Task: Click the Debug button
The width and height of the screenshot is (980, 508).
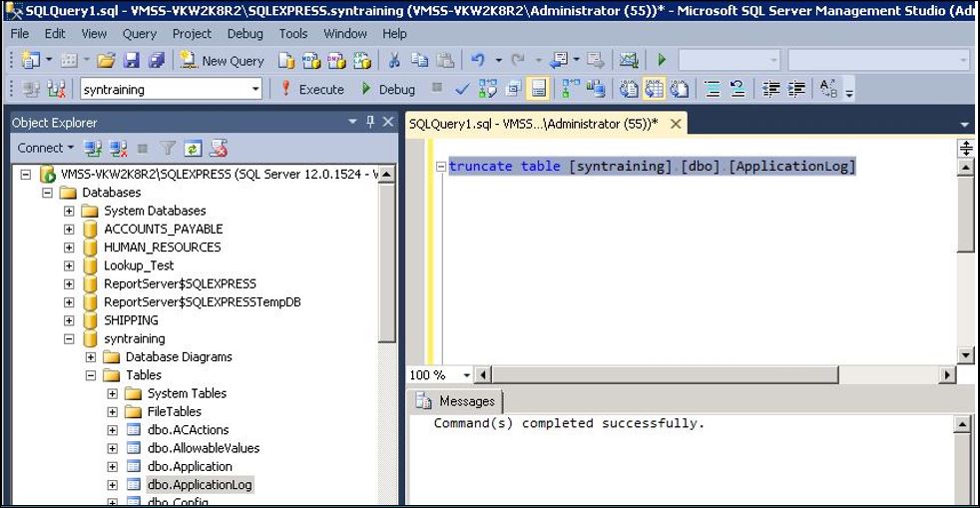Action: (389, 90)
